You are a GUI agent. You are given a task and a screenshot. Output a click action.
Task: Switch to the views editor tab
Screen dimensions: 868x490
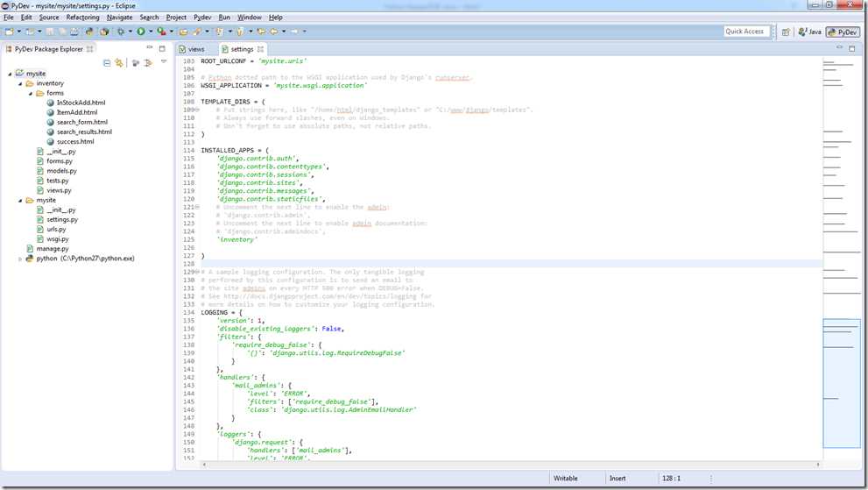(192, 49)
